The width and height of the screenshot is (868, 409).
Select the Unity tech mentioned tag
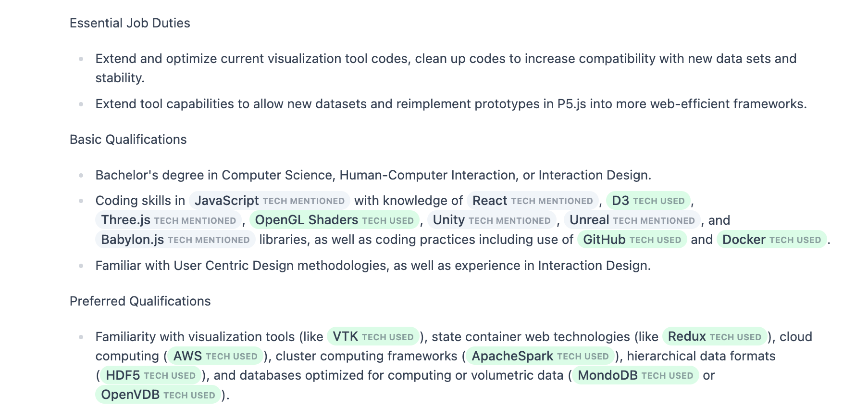click(491, 220)
